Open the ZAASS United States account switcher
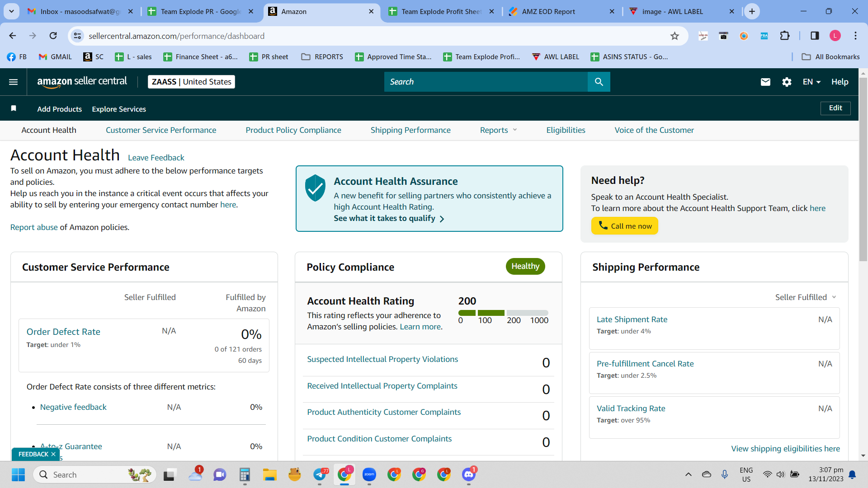This screenshot has height=488, width=868. [x=191, y=82]
